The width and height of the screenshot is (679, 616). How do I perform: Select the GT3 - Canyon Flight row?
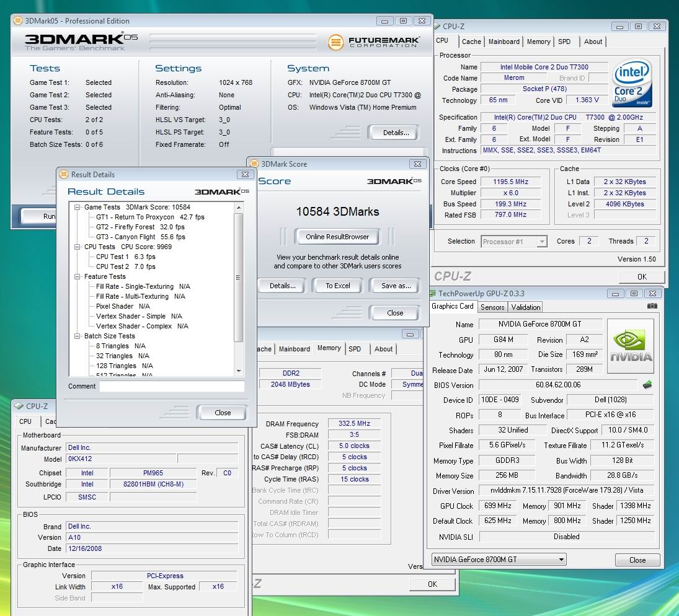point(140,237)
